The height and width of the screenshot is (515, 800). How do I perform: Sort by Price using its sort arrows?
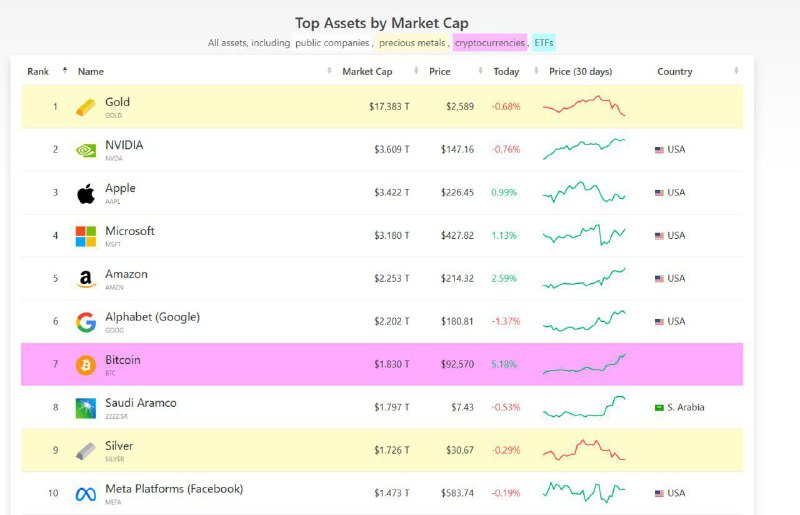point(480,70)
